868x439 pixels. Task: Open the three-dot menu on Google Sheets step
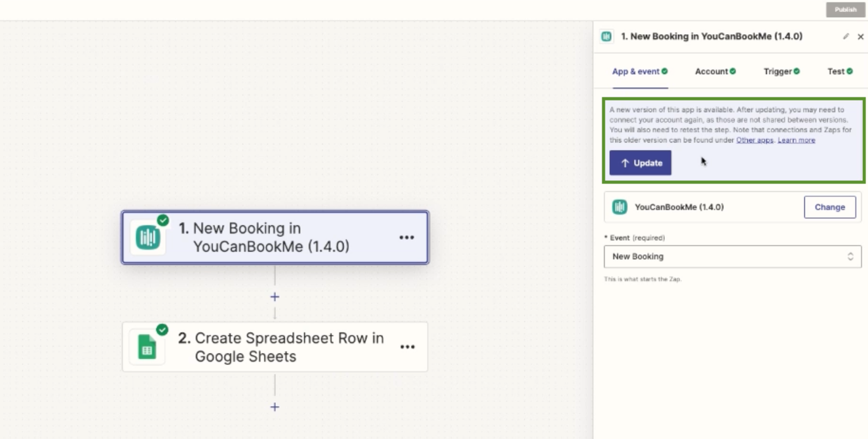[x=407, y=347]
